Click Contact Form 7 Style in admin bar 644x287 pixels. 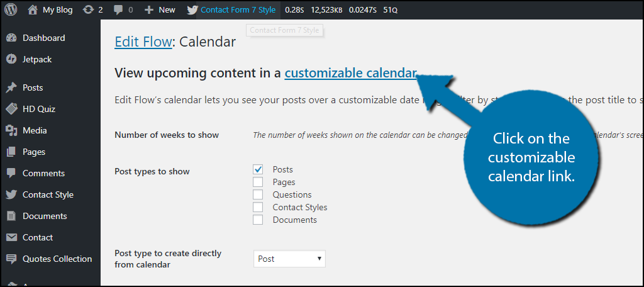(x=238, y=10)
